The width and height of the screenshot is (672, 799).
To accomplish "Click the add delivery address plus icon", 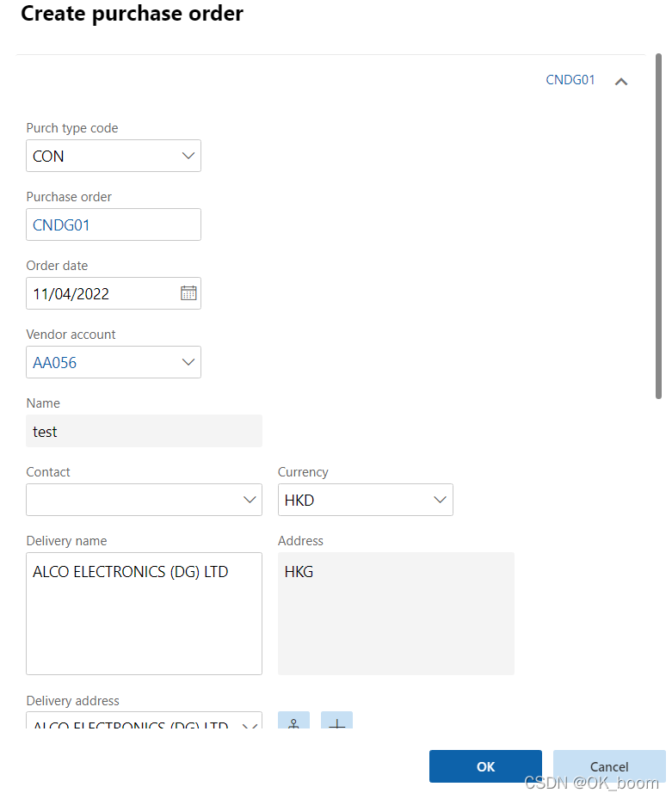I will [x=336, y=720].
